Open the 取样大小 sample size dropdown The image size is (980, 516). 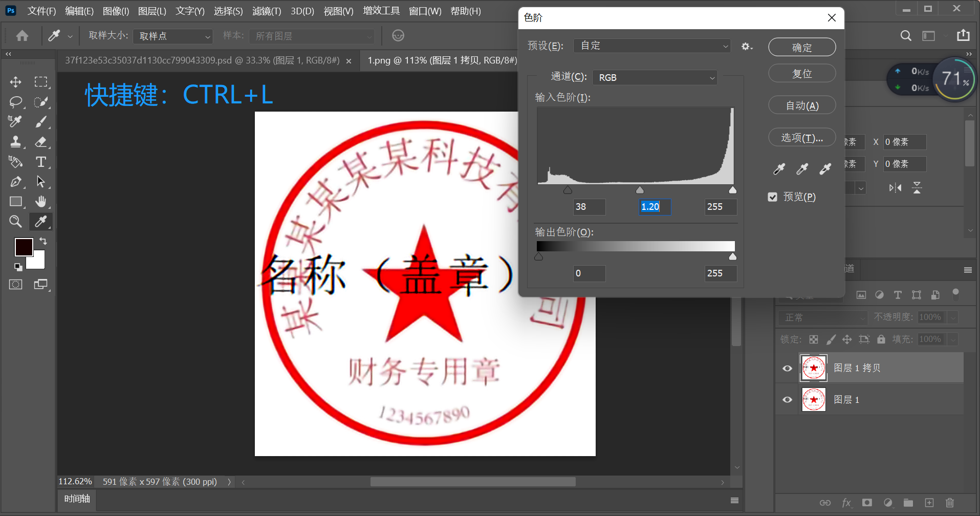(x=172, y=36)
